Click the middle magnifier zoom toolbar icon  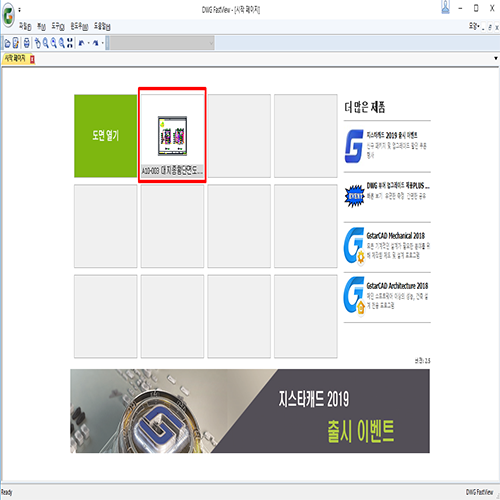[x=54, y=43]
